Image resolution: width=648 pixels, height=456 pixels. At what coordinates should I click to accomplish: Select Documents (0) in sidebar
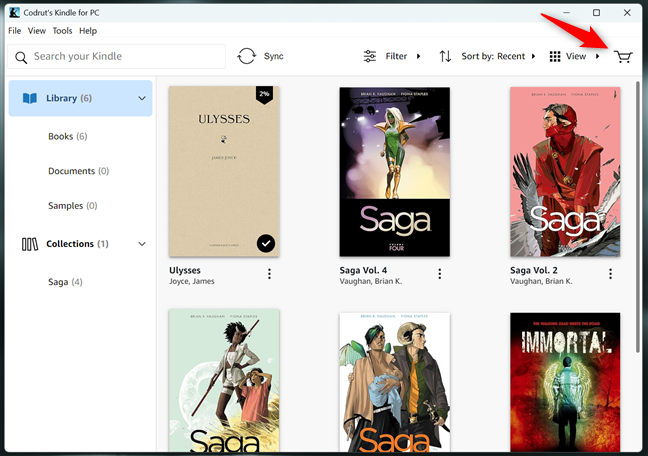coord(79,171)
